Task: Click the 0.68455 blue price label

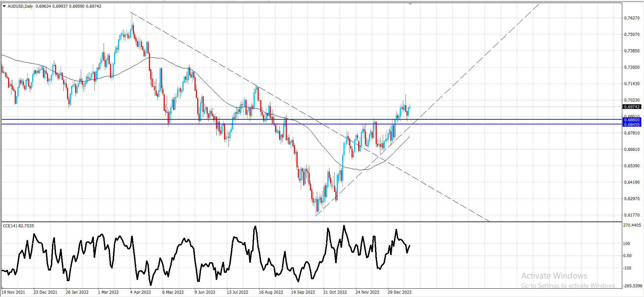Action: (x=632, y=125)
